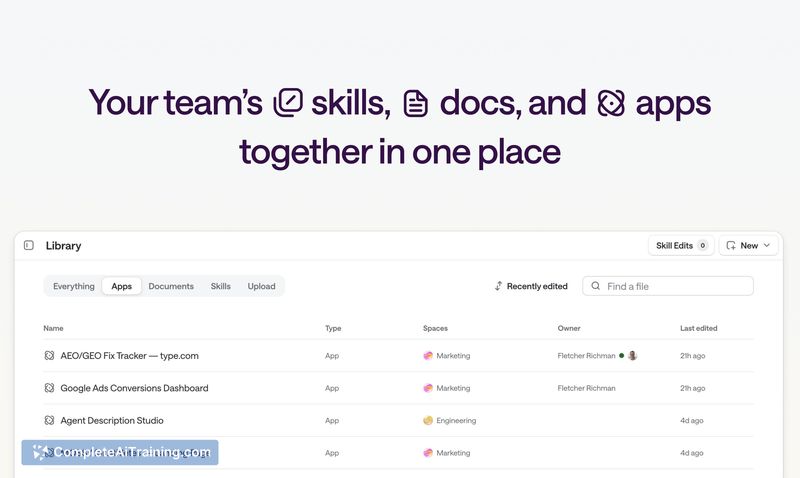This screenshot has height=478, width=800.
Task: Open AEO/GEO Fix Tracker — type.com
Action: coord(130,356)
